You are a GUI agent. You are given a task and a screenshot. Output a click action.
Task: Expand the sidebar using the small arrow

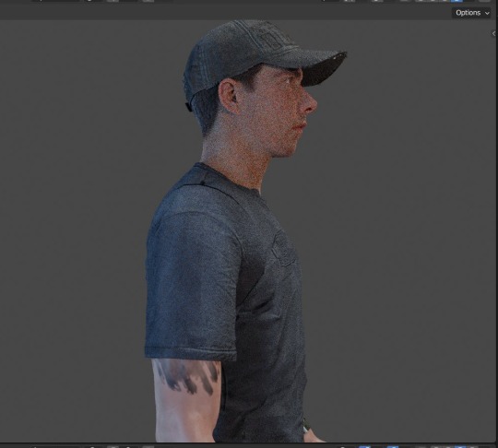coord(493,33)
